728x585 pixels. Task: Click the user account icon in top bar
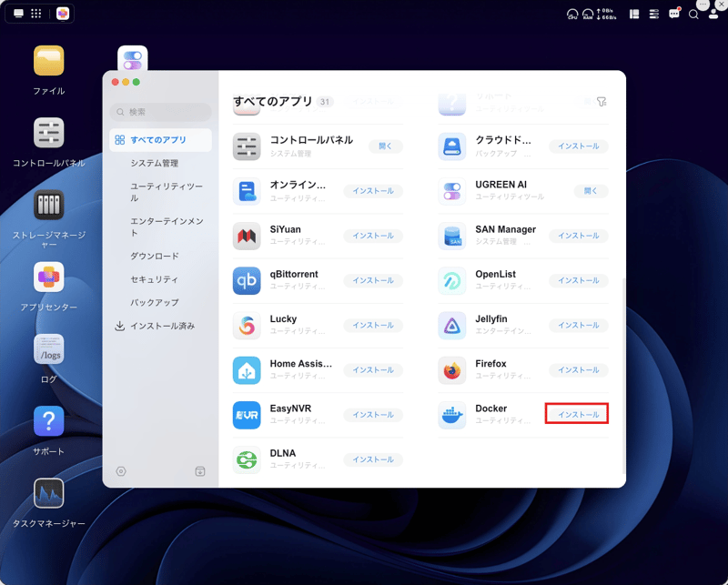click(x=713, y=15)
